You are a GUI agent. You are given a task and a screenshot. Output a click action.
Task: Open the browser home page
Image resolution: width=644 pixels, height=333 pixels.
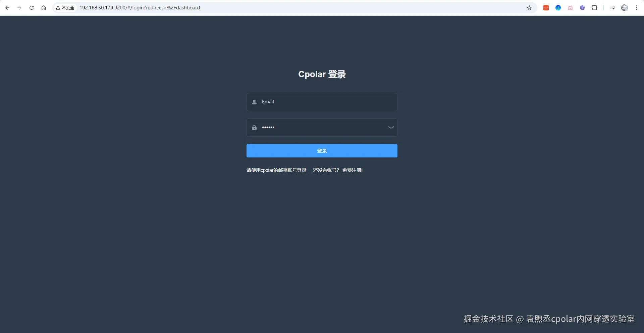[x=44, y=8]
